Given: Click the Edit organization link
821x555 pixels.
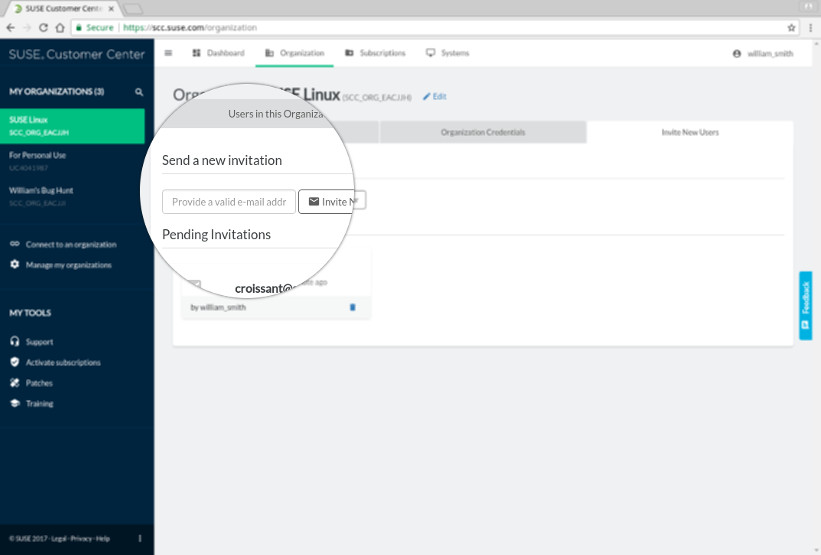Looking at the screenshot, I should [435, 96].
